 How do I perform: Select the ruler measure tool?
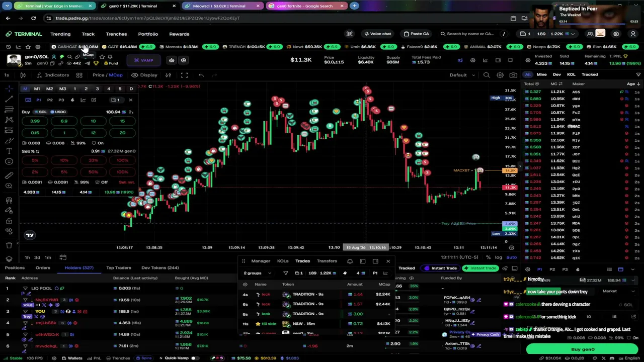click(x=9, y=175)
